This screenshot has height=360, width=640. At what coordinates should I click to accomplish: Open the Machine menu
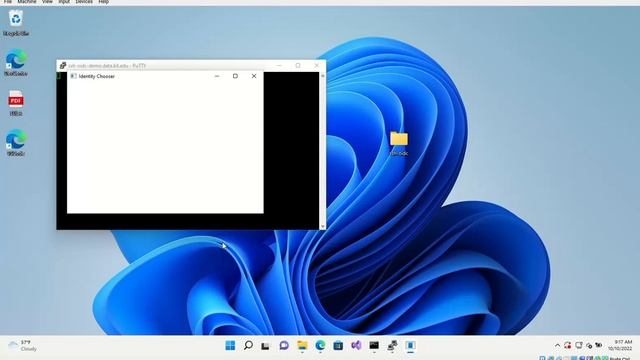27,2
